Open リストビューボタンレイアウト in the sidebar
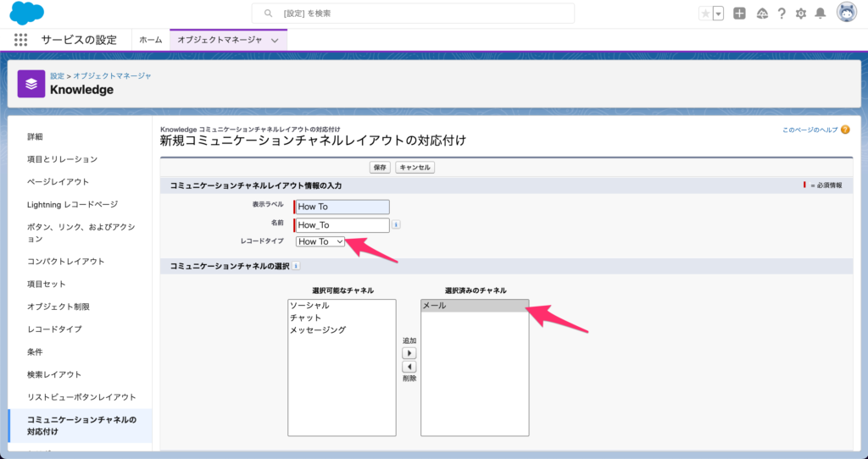 pos(81,397)
